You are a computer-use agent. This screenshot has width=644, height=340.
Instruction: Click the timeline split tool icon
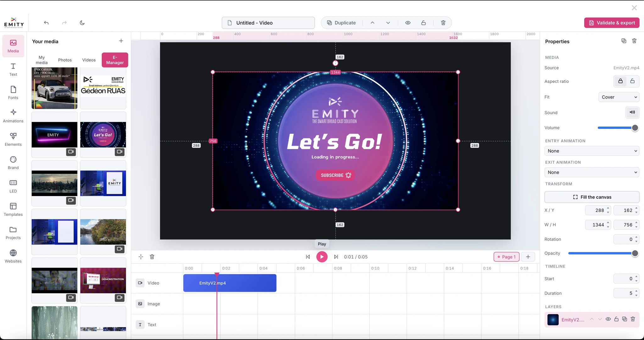tap(141, 257)
